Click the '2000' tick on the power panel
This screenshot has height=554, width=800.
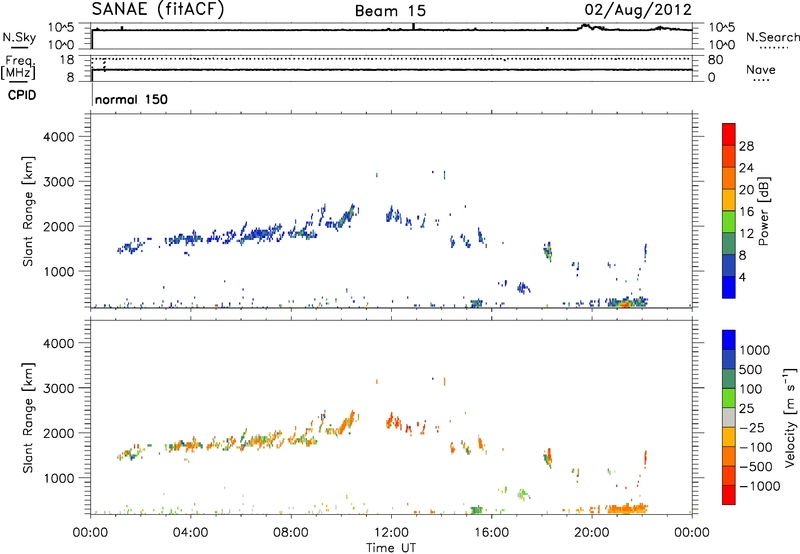tap(59, 226)
